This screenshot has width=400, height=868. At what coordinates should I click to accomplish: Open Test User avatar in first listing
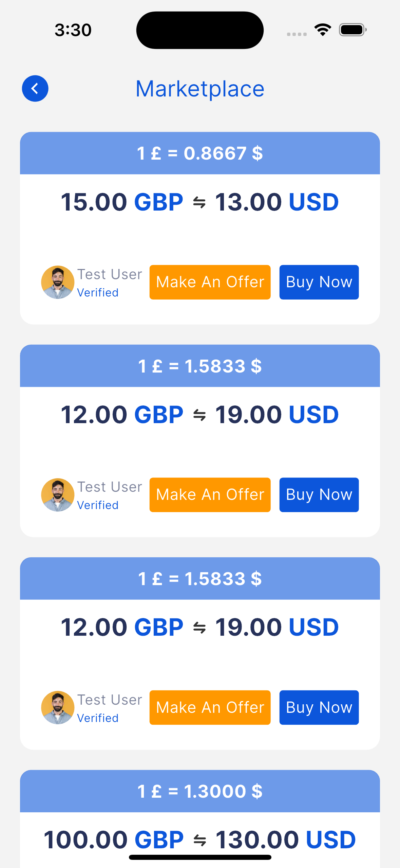58,282
